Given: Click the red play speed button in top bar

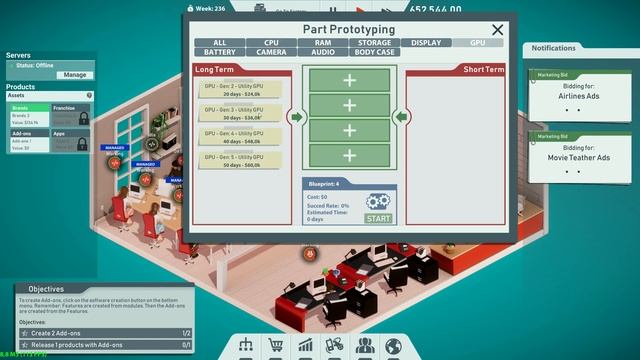Looking at the screenshot, I should (x=360, y=9).
